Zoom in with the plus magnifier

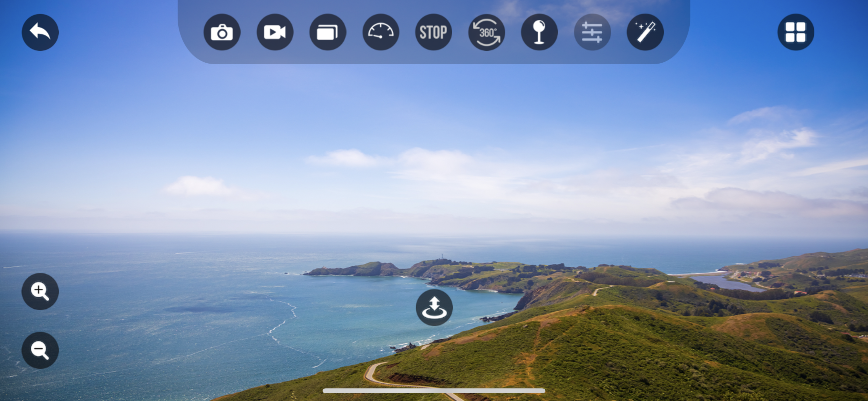click(40, 292)
